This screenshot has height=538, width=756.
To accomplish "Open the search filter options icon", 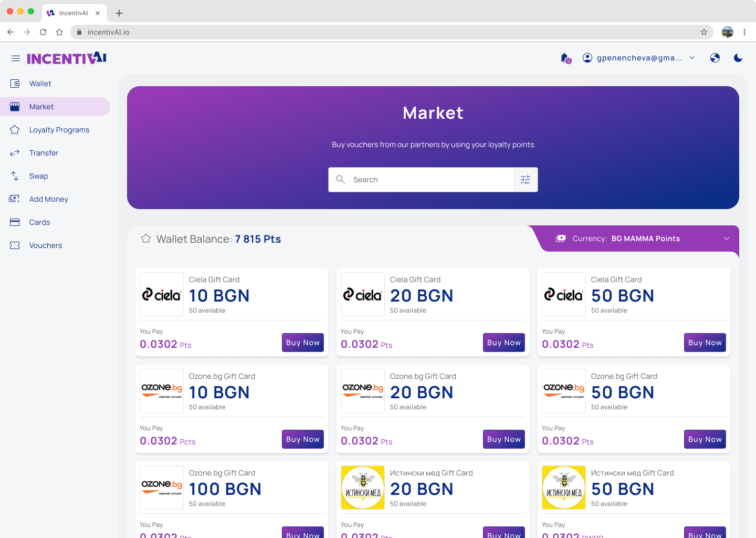I will coord(526,179).
